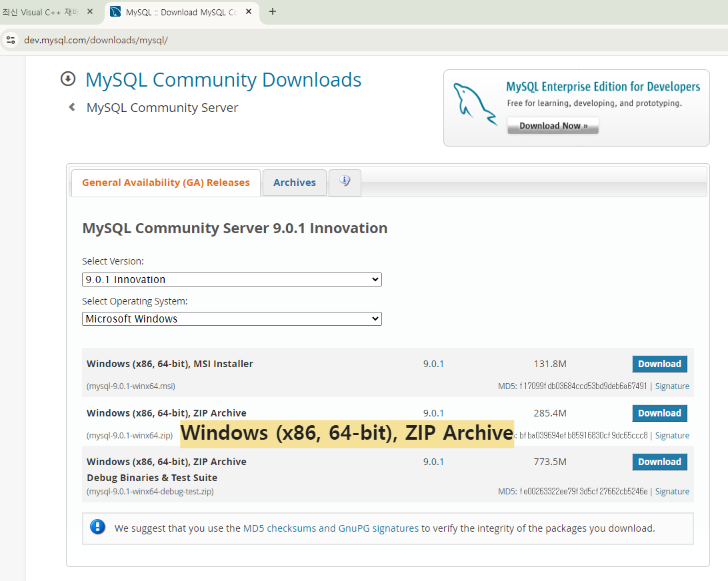
Task: Click the MSI Installer row title
Action: [x=169, y=364]
